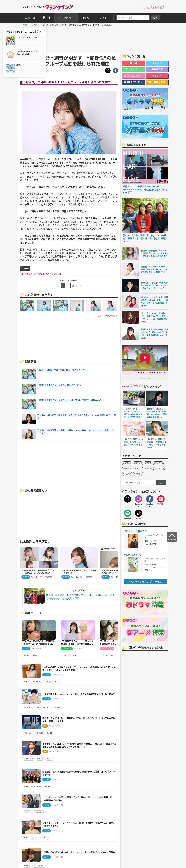The image size is (186, 868).
Task: Select the セレブ&ゴシップ genre button
Action: 133,76
